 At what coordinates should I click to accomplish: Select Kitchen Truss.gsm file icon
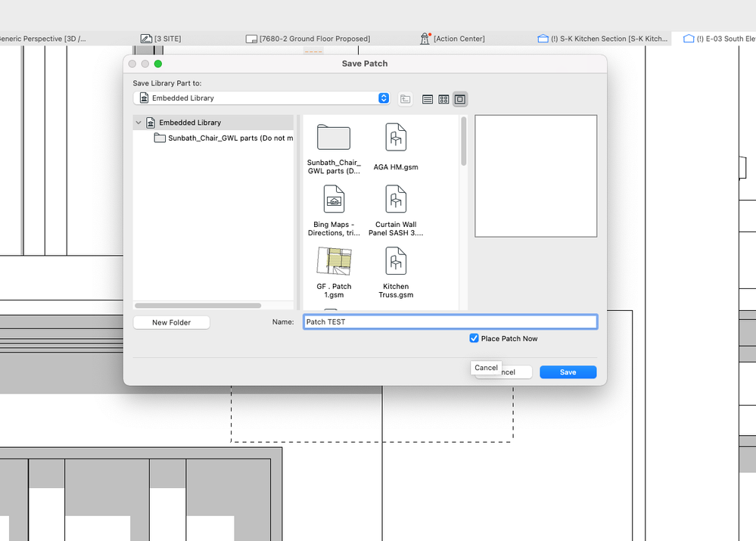tap(396, 261)
